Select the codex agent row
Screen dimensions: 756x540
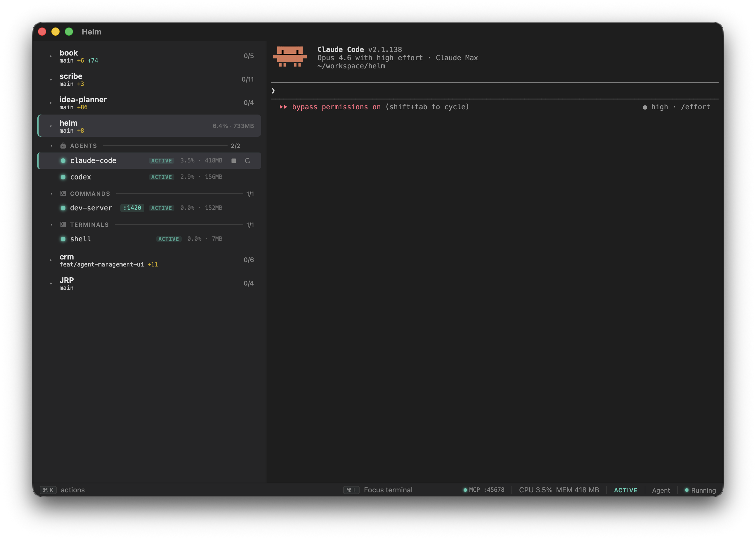tap(150, 177)
